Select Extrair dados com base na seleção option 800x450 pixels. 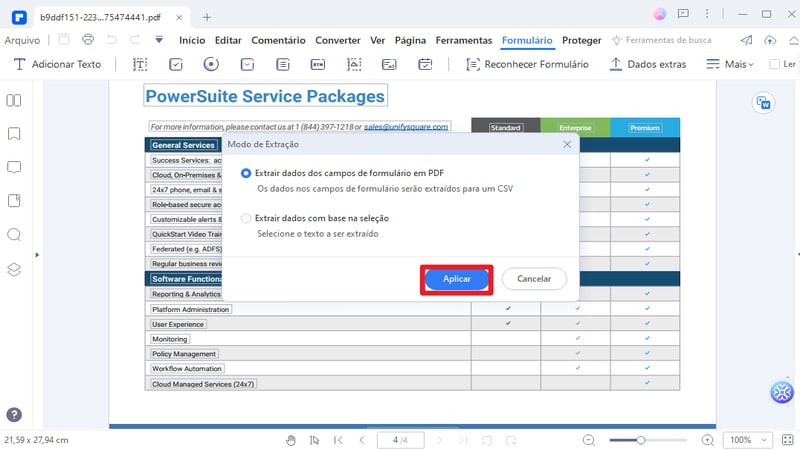coord(246,218)
